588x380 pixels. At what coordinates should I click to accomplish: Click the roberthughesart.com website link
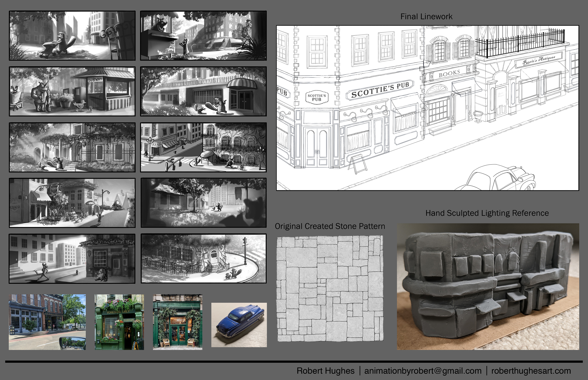coord(531,371)
